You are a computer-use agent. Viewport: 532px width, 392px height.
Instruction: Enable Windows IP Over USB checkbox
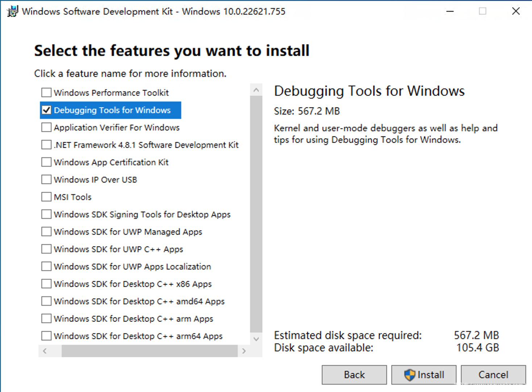coord(46,180)
